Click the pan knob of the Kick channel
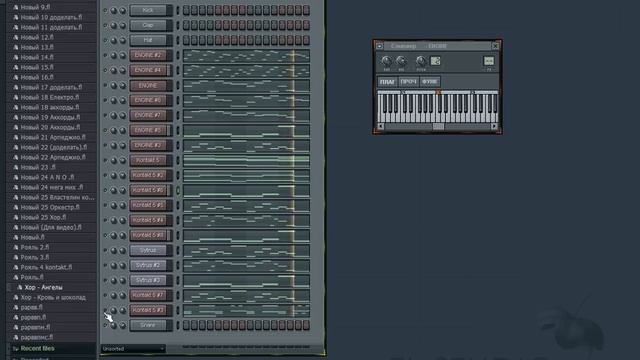 pyautogui.click(x=114, y=10)
